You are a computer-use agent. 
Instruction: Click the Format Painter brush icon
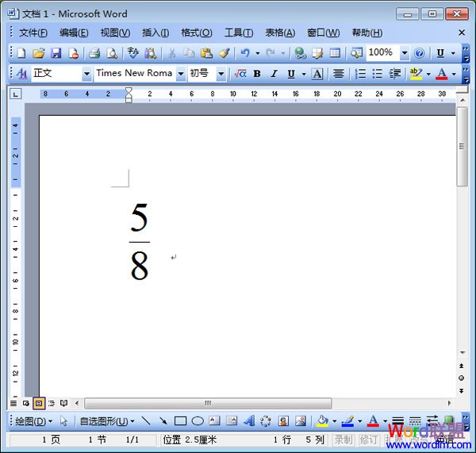(224, 53)
